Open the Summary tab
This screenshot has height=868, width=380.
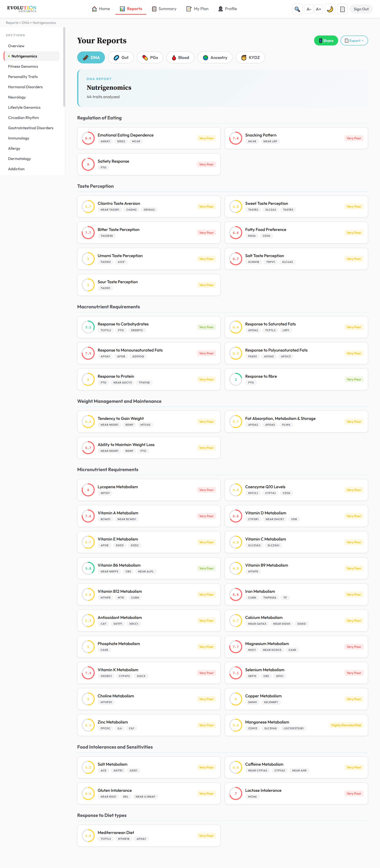pyautogui.click(x=164, y=9)
